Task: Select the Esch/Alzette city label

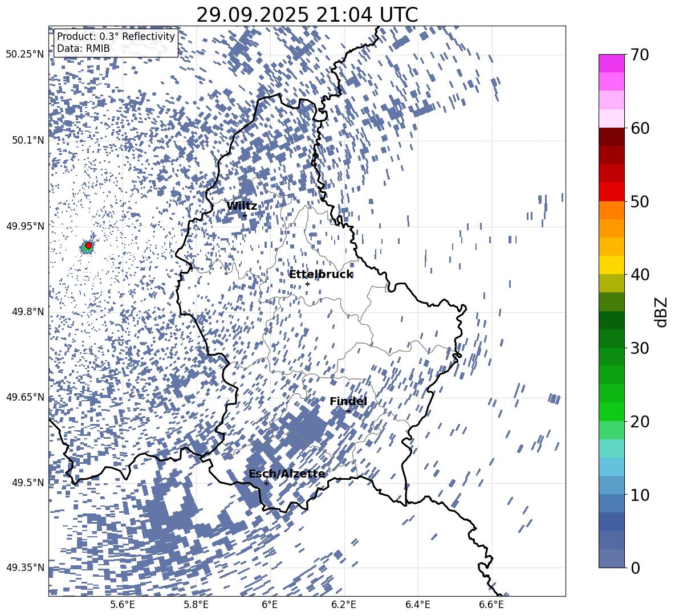Action: coord(287,474)
